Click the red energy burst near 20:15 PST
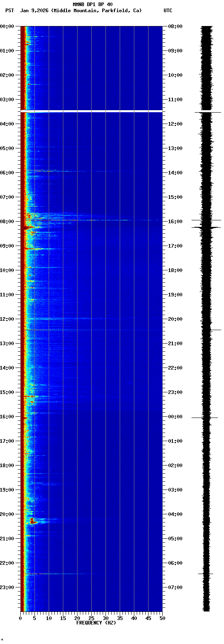224x644 pixels. [32, 520]
